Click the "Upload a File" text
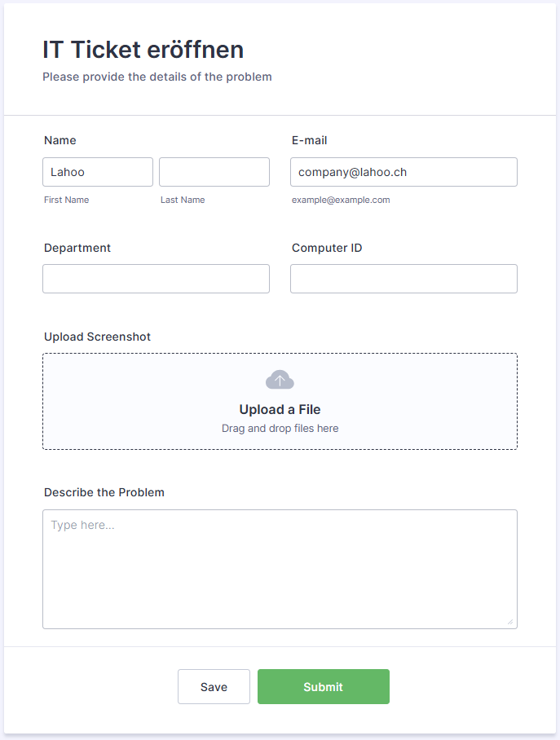 pyautogui.click(x=280, y=410)
